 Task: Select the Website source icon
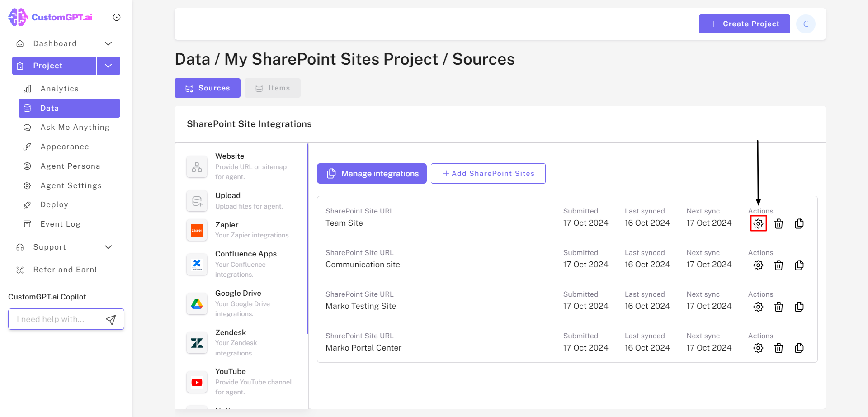coord(197,167)
